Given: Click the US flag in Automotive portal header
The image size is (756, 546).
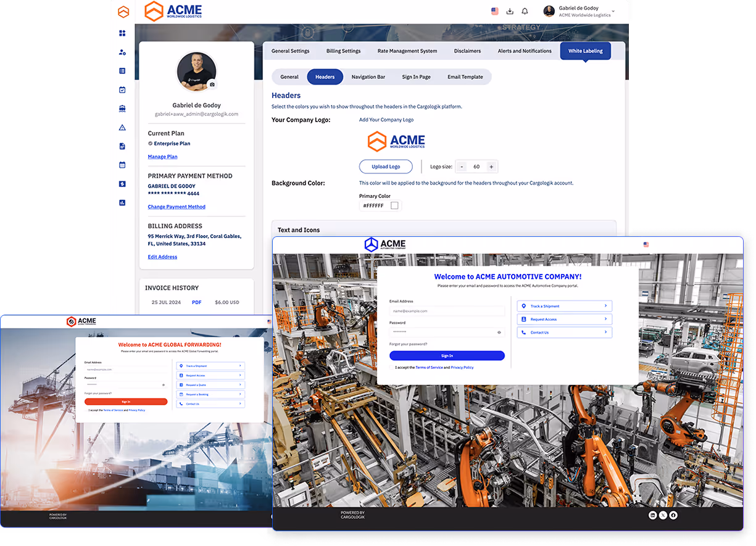Looking at the screenshot, I should click(646, 244).
